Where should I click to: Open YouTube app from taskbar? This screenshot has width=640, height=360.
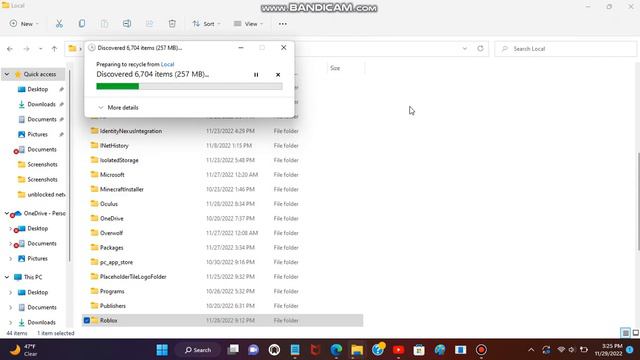tap(398, 350)
